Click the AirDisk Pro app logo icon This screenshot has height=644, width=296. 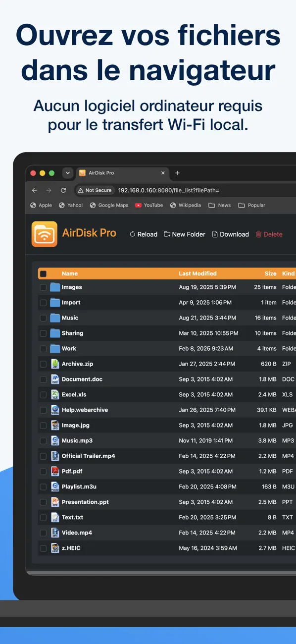pyautogui.click(x=45, y=234)
